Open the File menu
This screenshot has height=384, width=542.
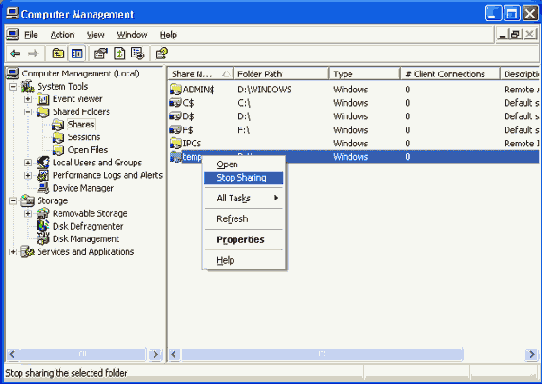(31, 35)
